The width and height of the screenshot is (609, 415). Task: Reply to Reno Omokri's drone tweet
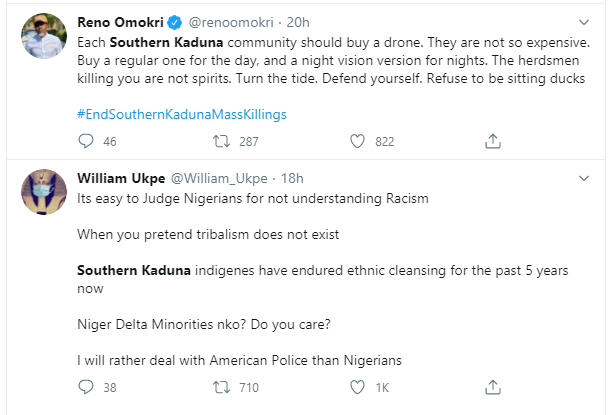(x=84, y=142)
